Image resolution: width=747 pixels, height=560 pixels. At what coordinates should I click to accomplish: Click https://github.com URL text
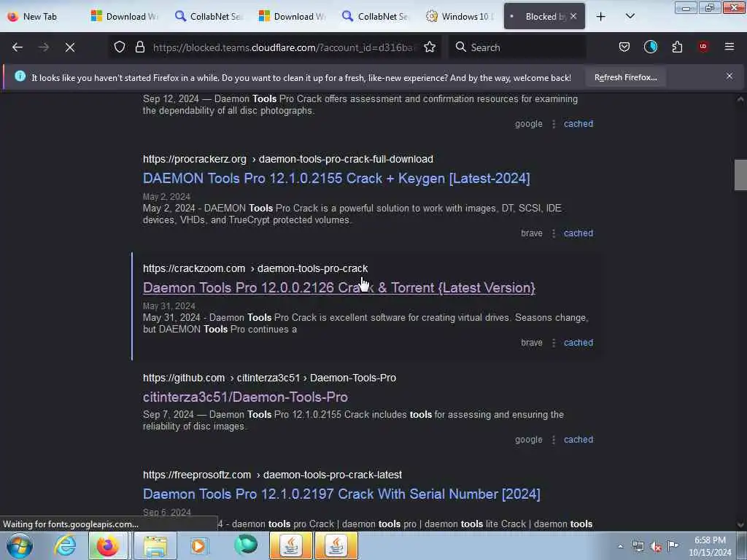[x=183, y=378]
